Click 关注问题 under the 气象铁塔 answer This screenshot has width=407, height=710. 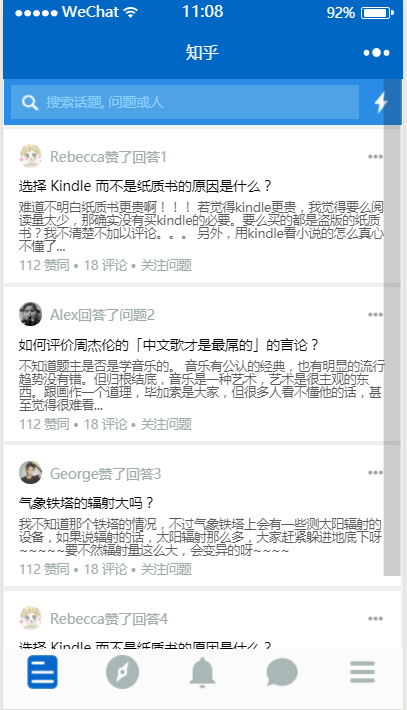tap(166, 569)
